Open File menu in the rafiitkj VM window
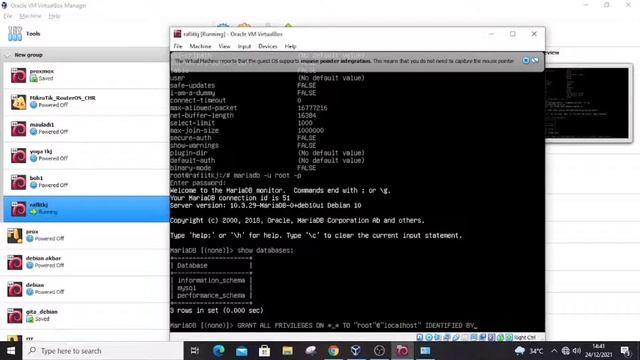Viewport: 640px width, 360px height. point(178,46)
